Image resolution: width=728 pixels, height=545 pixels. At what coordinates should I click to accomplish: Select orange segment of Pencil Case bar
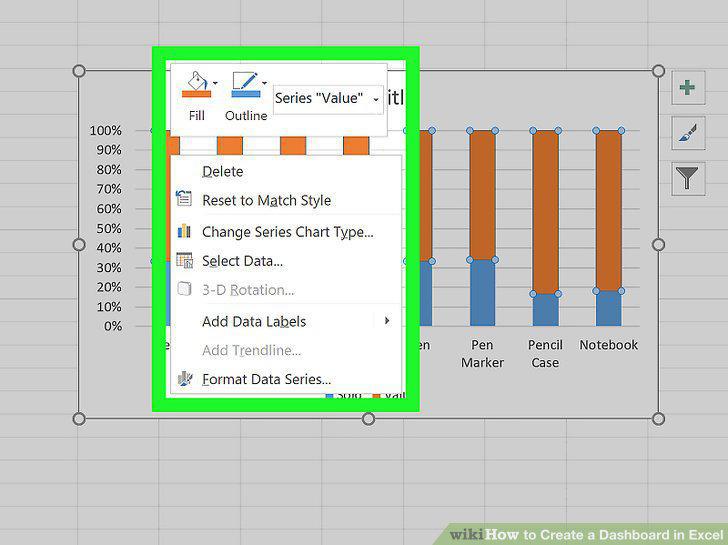tap(546, 212)
